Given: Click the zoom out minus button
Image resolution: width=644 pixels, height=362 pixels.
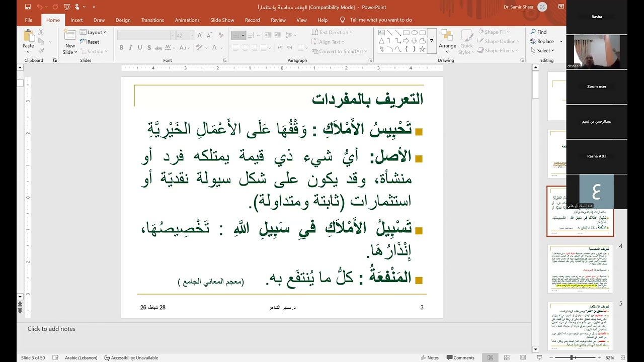Looking at the screenshot, I should coord(551,357).
